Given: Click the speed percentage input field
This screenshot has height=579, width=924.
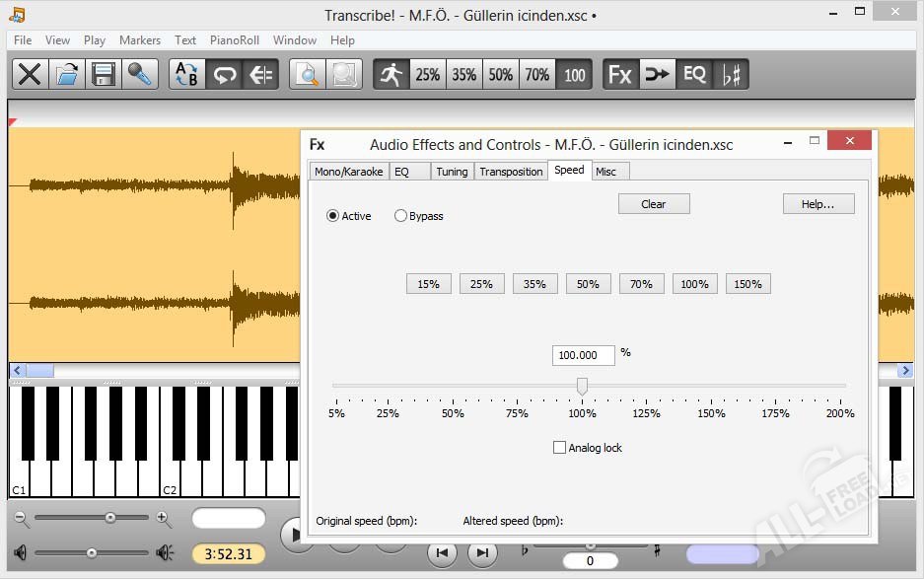Looking at the screenshot, I should (584, 355).
